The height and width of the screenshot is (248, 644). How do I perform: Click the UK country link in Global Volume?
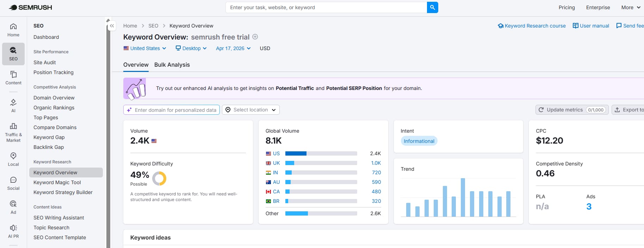pos(276,163)
